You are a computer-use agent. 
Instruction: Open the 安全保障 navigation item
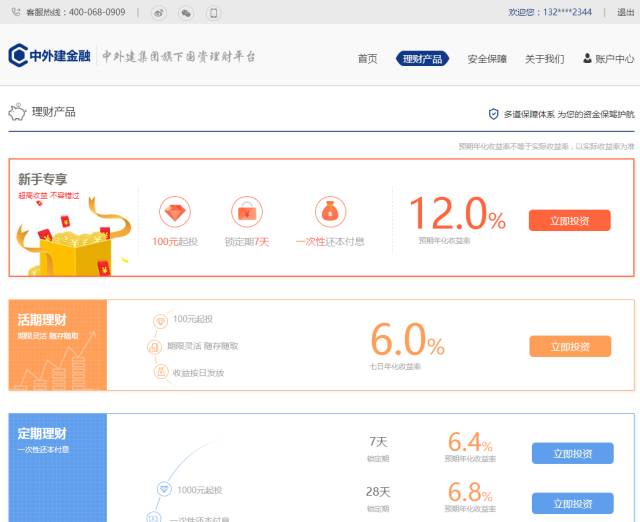[487, 59]
